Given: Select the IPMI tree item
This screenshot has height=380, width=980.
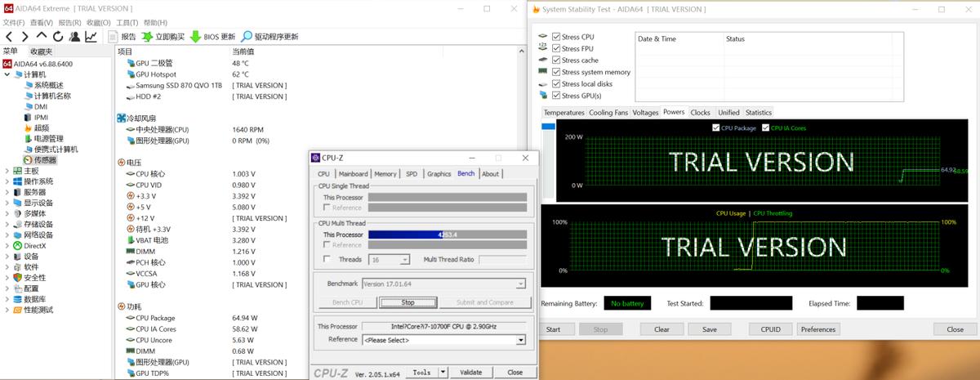Looking at the screenshot, I should [x=41, y=117].
